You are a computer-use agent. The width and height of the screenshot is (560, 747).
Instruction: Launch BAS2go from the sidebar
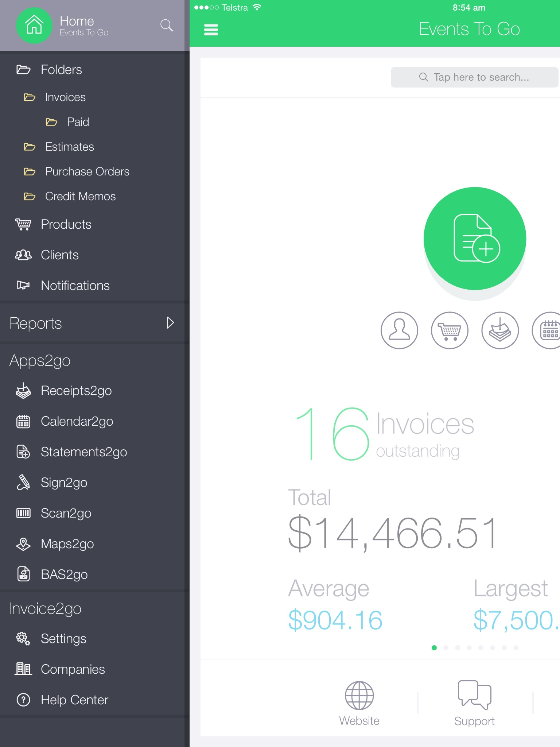click(92, 574)
